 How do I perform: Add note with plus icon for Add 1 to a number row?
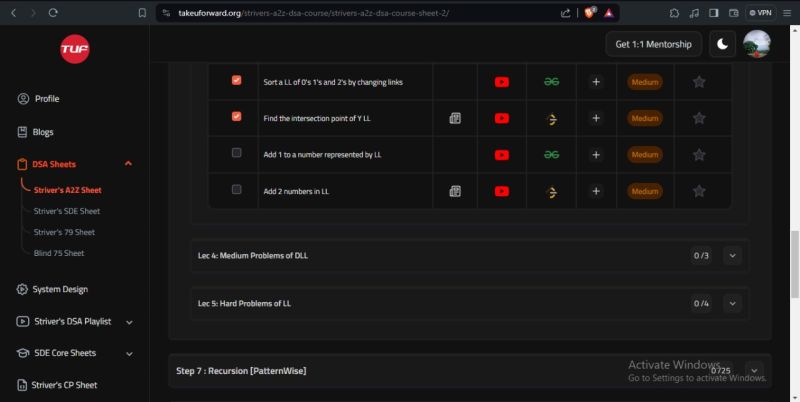click(x=595, y=155)
